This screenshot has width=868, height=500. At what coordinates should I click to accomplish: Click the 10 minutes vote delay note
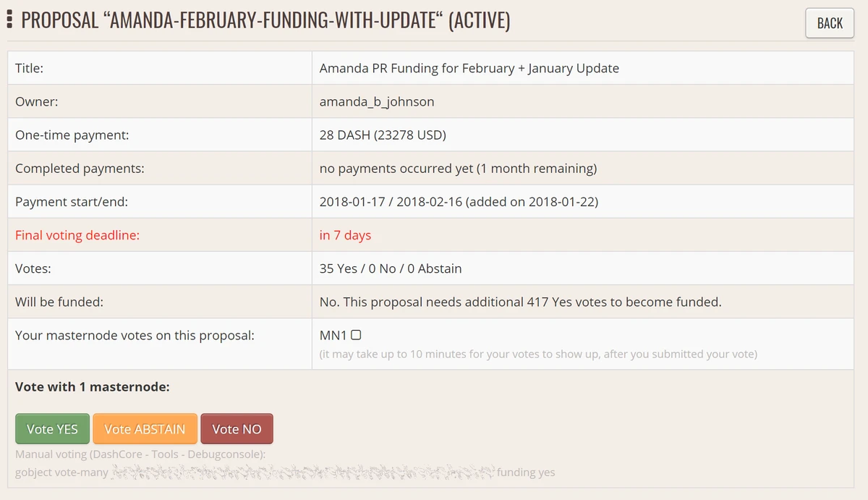538,355
